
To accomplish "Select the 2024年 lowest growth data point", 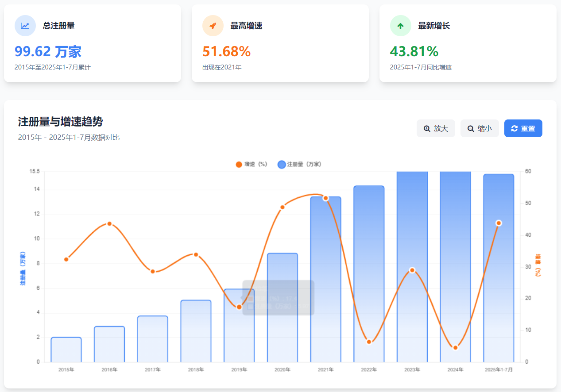I will (455, 347).
